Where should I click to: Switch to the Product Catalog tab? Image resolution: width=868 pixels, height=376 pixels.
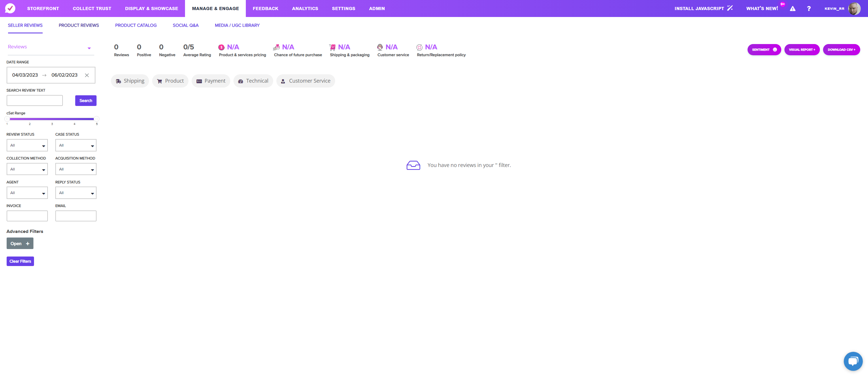tap(136, 25)
